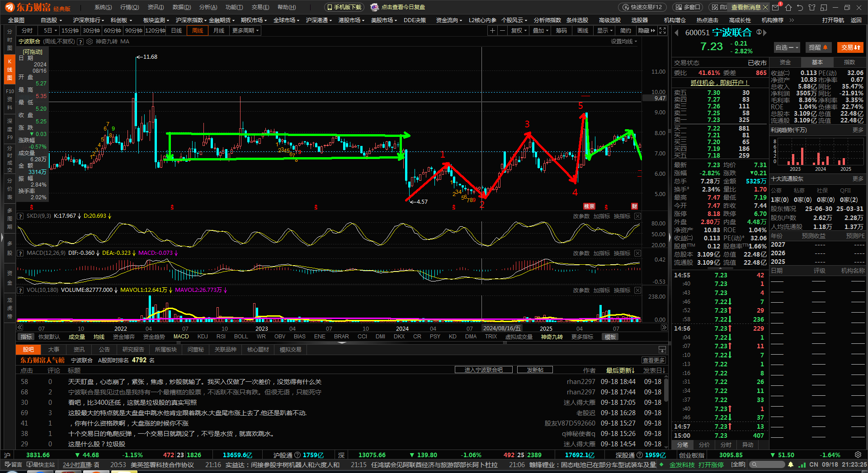Select the K线图 sidebar view
Viewport: 868px width, 473px height.
coord(9,70)
